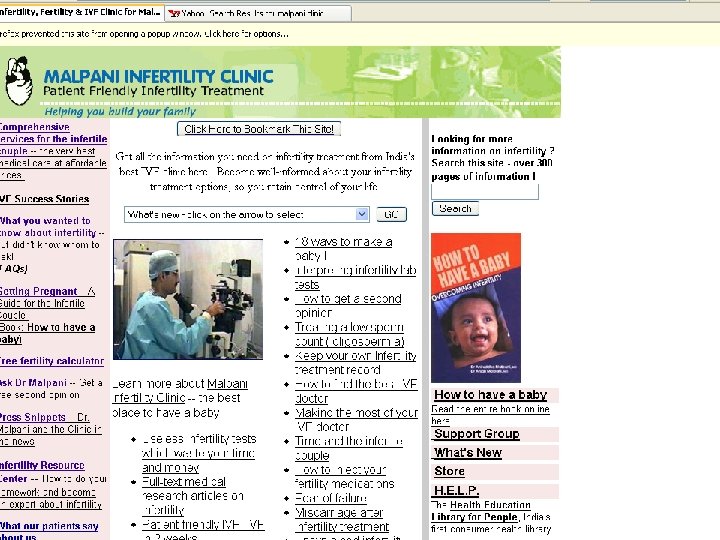Select the Infertility, Fertility & IVF Clinic tab
The image size is (720, 540).
point(81,12)
